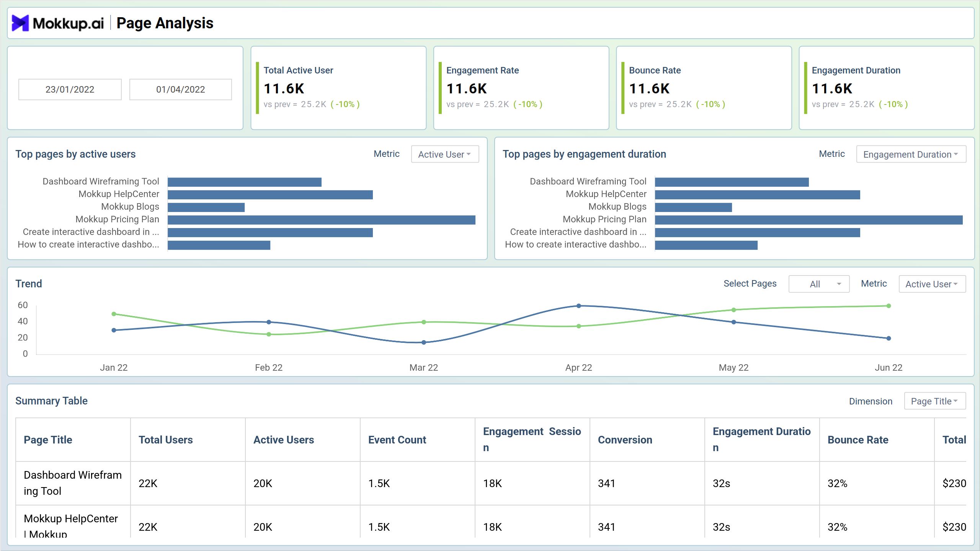The image size is (980, 551).
Task: Click 'Create interactive dashboard in ...' bar in engagement duration chart
Action: point(758,233)
